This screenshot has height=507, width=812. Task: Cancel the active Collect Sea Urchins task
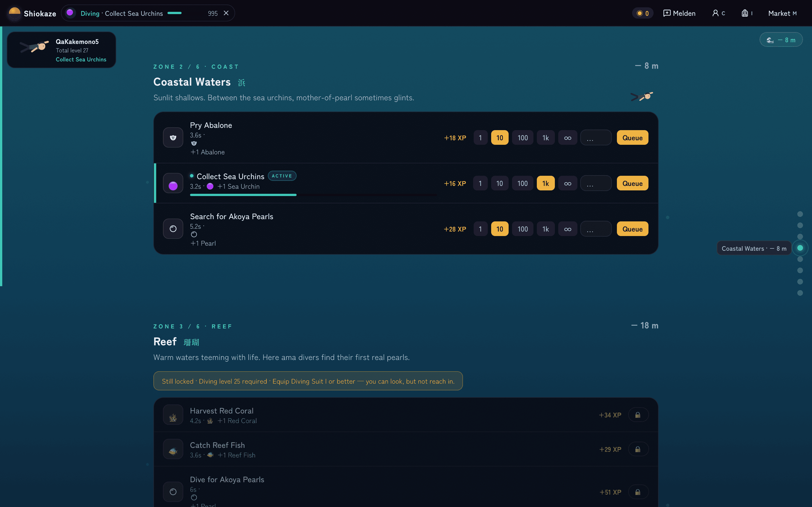(226, 13)
